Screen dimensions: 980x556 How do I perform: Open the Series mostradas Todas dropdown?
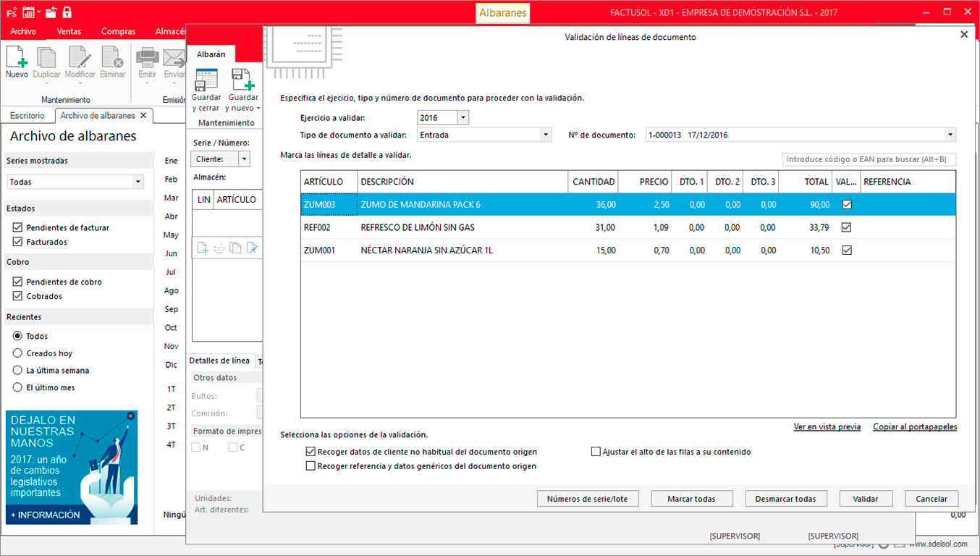(138, 182)
